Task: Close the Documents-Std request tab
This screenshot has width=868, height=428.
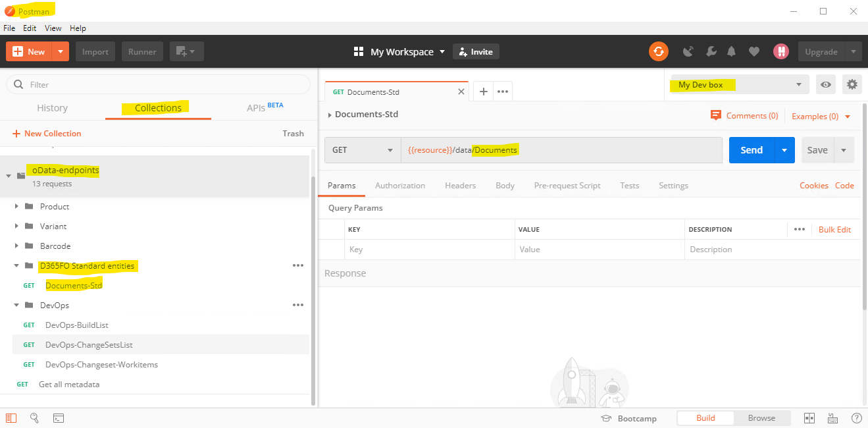Action: 461,92
